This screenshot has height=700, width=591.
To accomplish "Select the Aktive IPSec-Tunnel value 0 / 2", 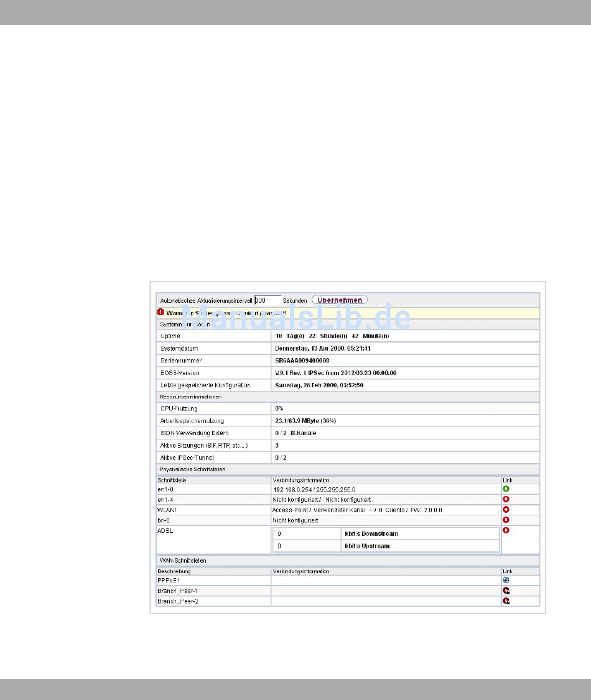I will pos(281,458).
